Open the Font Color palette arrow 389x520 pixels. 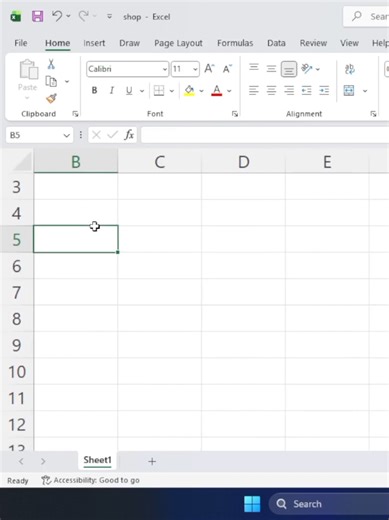pyautogui.click(x=229, y=91)
